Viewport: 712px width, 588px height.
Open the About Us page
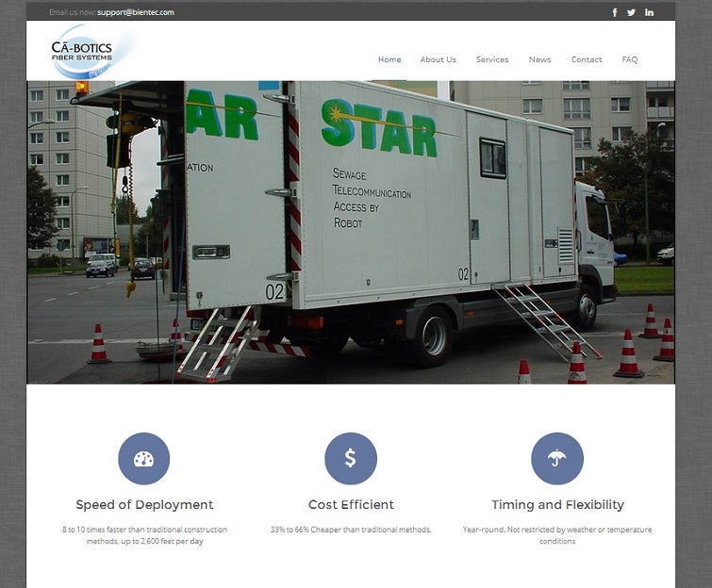pyautogui.click(x=439, y=59)
